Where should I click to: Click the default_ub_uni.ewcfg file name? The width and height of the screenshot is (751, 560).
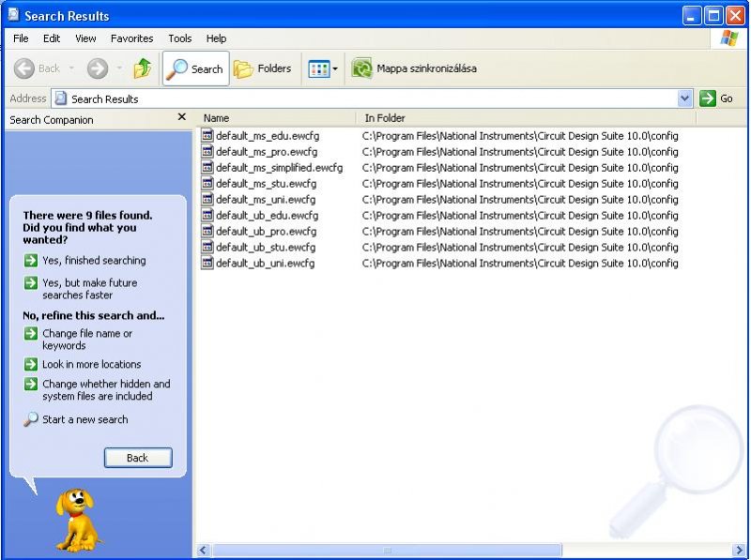(x=266, y=264)
